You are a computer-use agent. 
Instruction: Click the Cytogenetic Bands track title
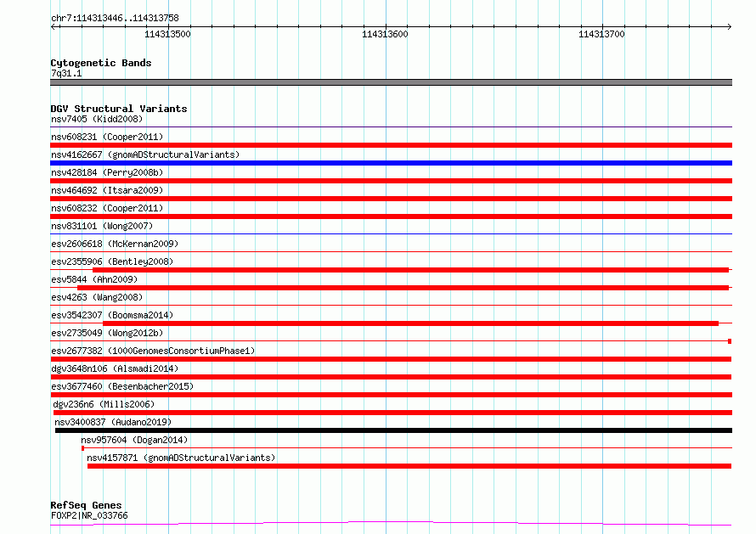click(101, 63)
